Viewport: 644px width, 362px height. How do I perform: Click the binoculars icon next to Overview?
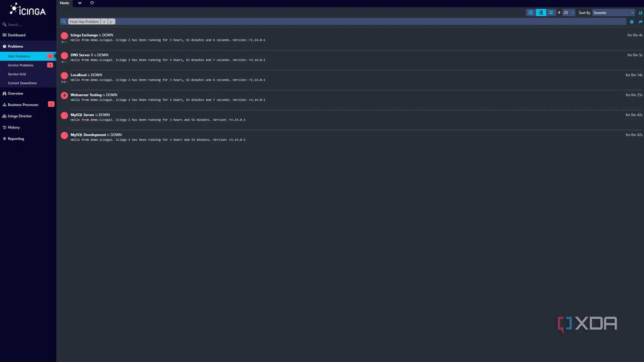click(4, 94)
